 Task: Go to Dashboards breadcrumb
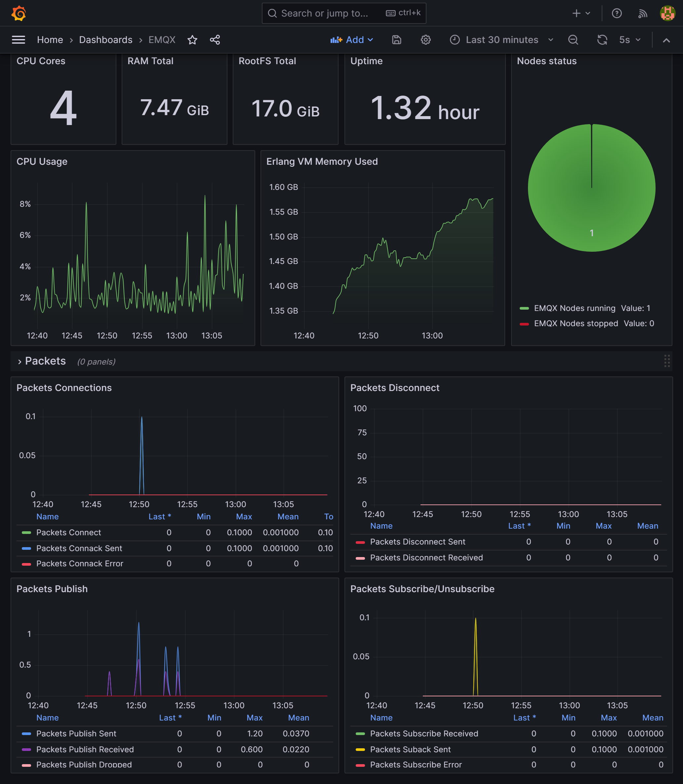(105, 40)
